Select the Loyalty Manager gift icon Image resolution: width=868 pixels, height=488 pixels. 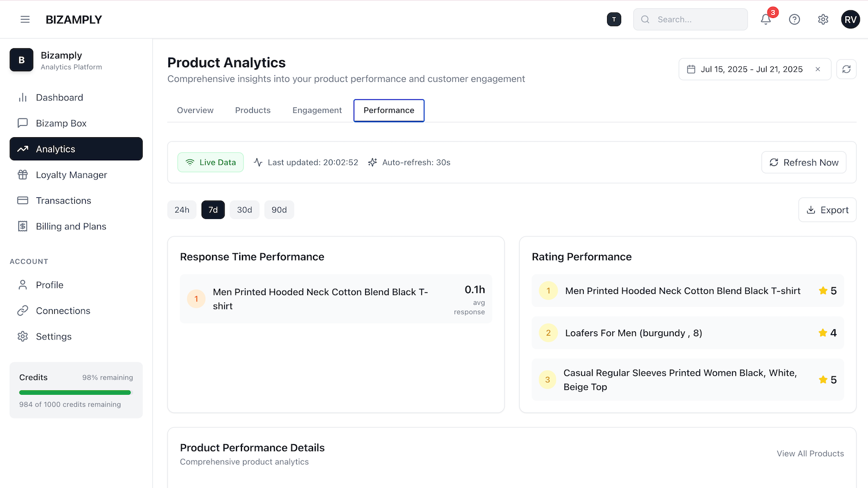23,175
